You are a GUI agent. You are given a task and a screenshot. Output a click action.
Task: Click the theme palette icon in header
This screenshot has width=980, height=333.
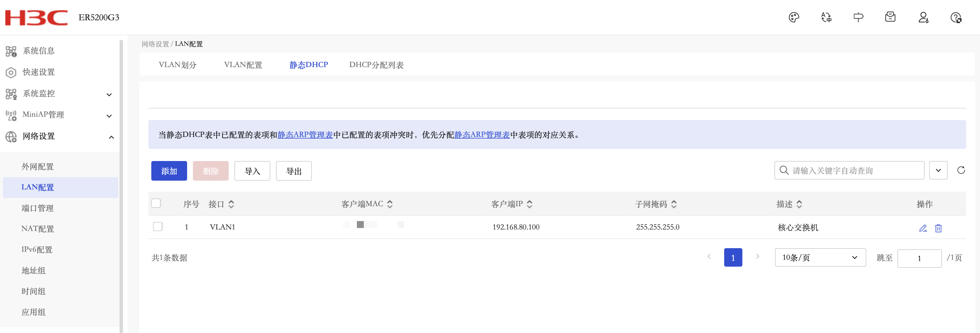point(793,18)
